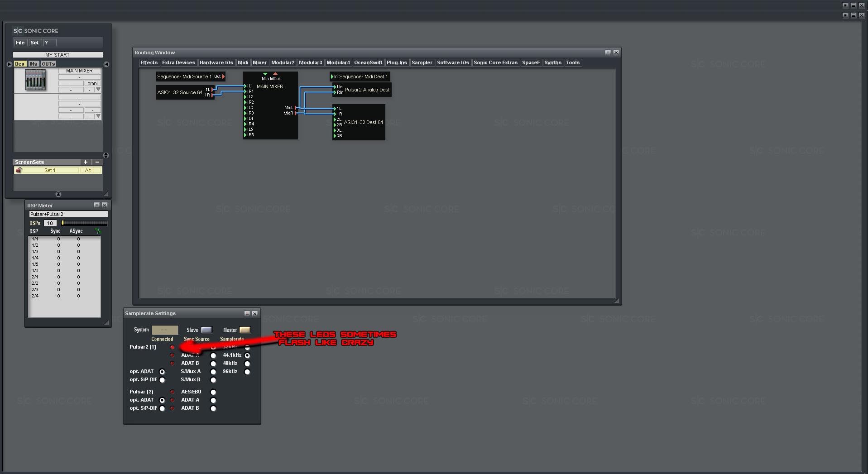Open the Sonic Core Extras menu
The height and width of the screenshot is (474, 868).
(495, 62)
